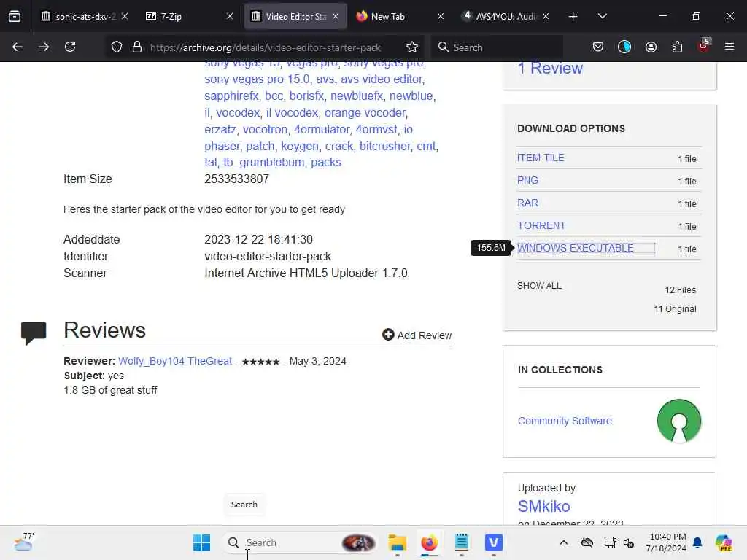Close the AVS4YOU tab
Viewport: 747px width, 560px height.
546,16
